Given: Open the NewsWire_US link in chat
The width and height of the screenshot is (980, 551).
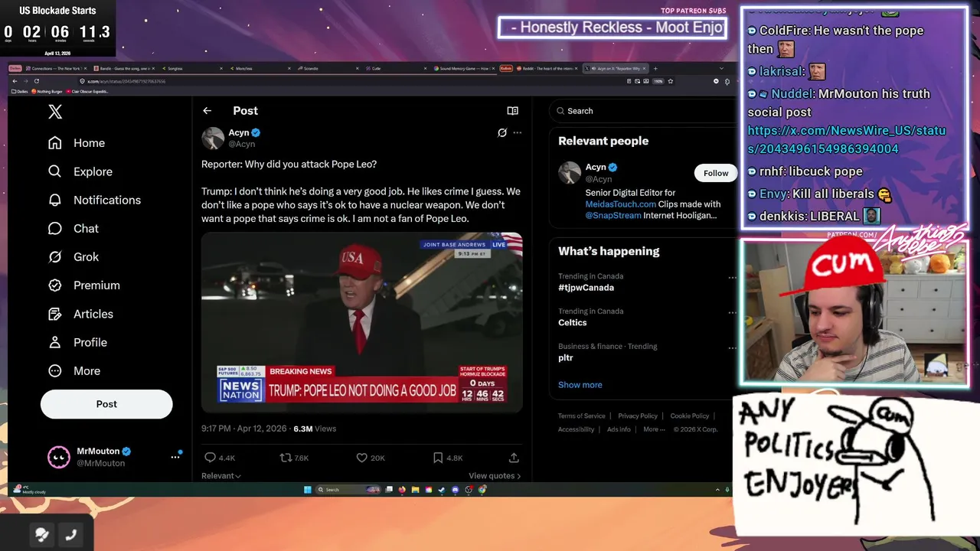Looking at the screenshot, I should (846, 139).
